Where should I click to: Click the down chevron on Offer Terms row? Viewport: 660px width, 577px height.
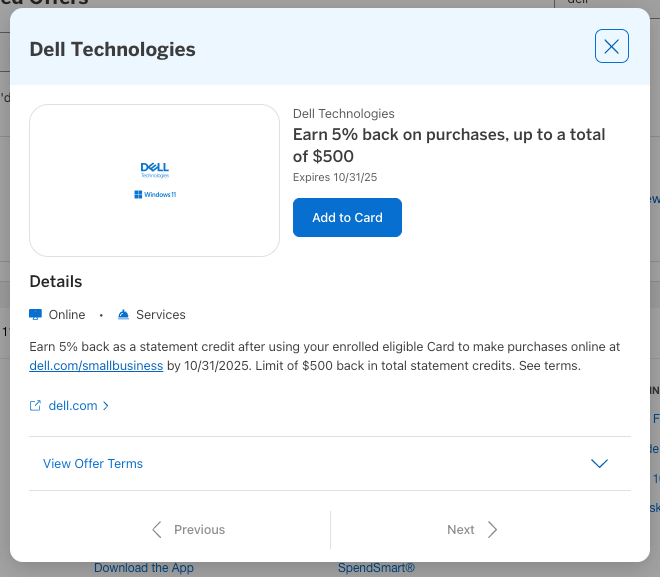coord(599,464)
